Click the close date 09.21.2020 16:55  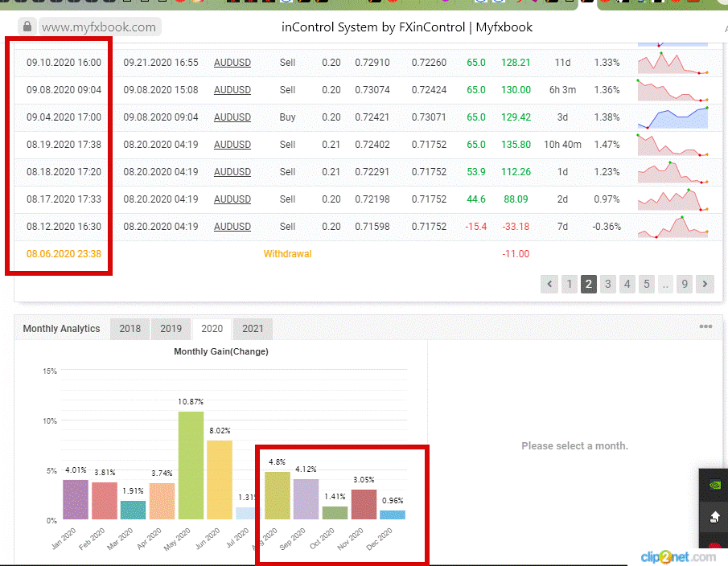coord(161,63)
